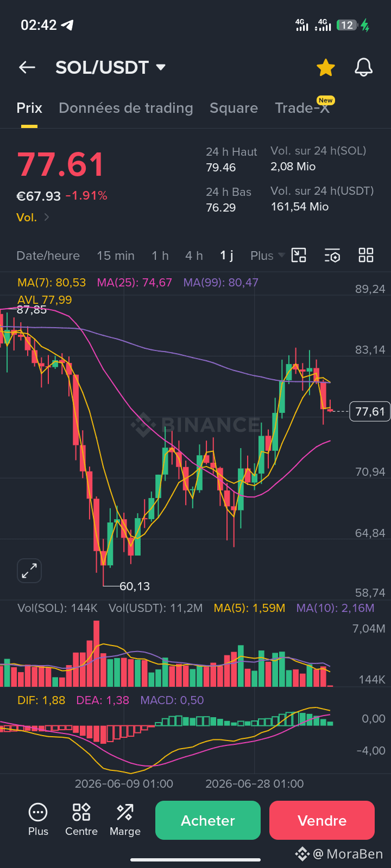Tap the €67.93 converted price
The width and height of the screenshot is (391, 868).
[x=39, y=196]
